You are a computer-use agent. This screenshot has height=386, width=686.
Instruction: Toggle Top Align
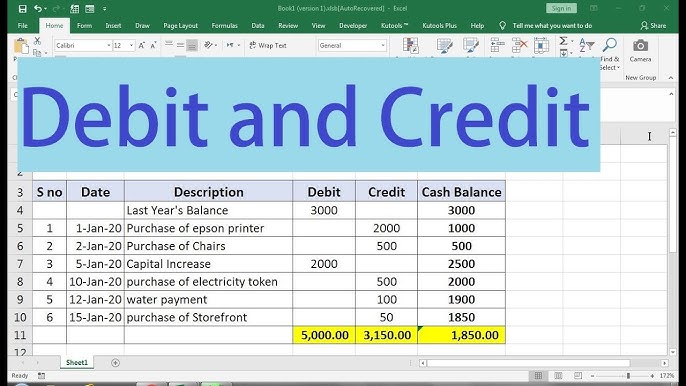(169, 45)
